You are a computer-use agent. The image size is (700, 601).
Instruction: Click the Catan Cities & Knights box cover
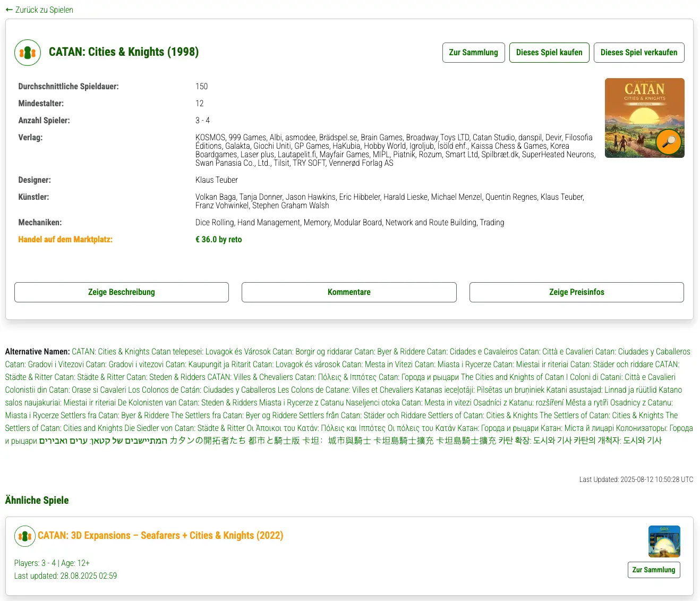(644, 118)
